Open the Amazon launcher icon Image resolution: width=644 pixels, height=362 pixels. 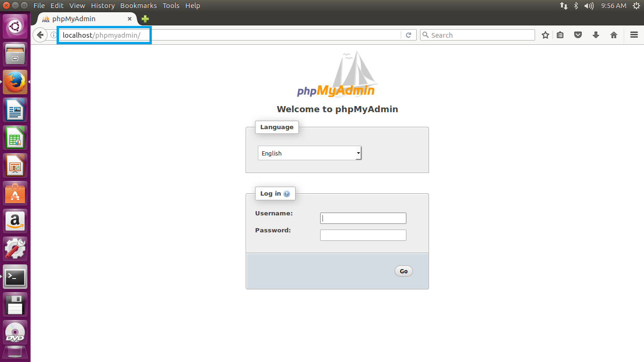pos(16,221)
